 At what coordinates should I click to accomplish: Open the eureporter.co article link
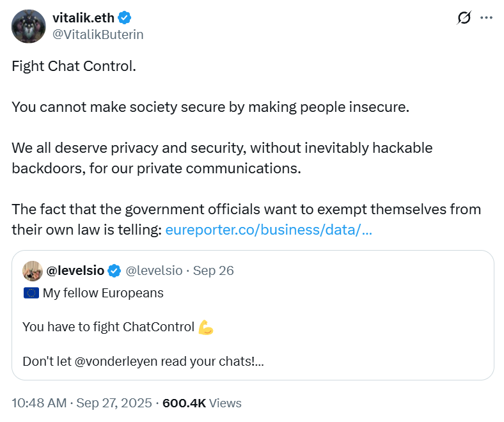click(269, 230)
